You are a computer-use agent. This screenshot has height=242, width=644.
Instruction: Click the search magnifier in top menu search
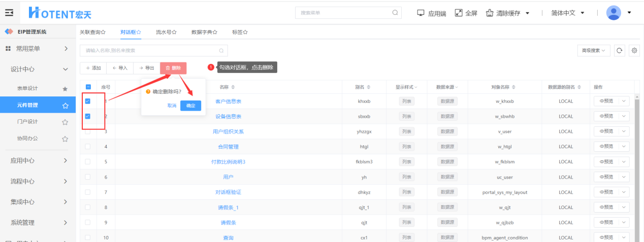pyautogui.click(x=395, y=13)
